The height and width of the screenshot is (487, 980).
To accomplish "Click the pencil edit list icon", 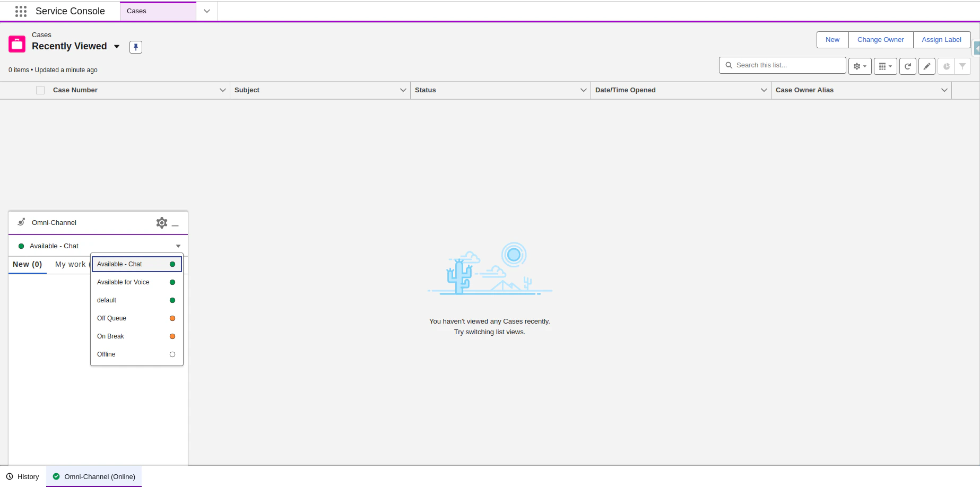I will (x=927, y=66).
